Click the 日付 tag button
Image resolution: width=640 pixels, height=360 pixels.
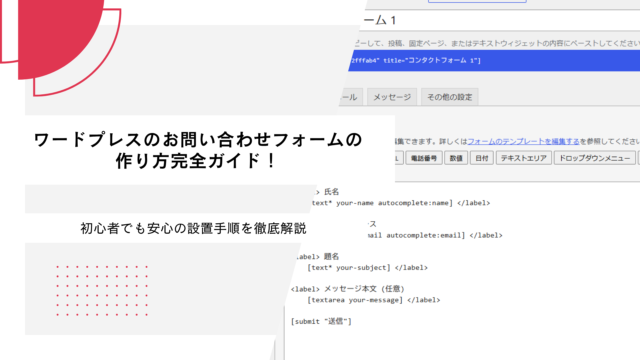482,158
